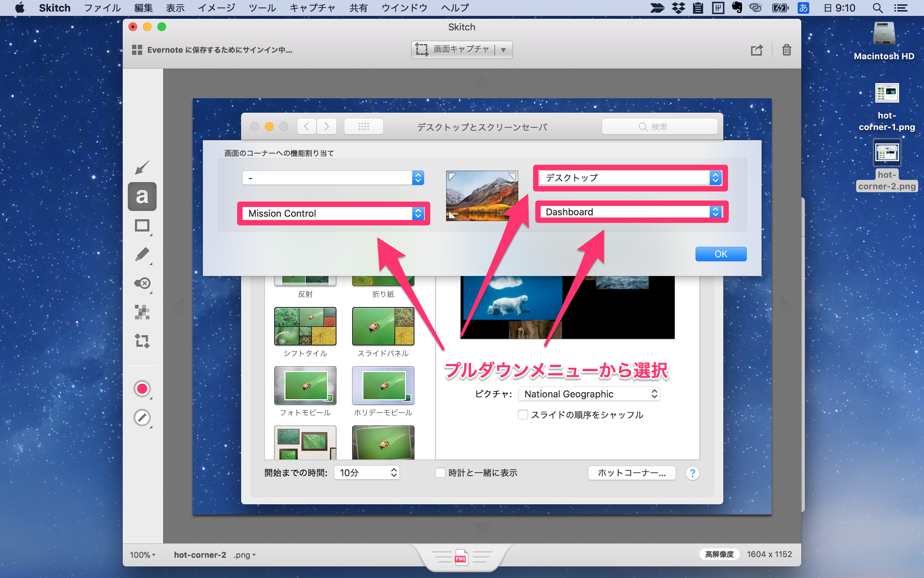Click the Evernote sign-in status text
The width and height of the screenshot is (924, 578).
[219, 50]
